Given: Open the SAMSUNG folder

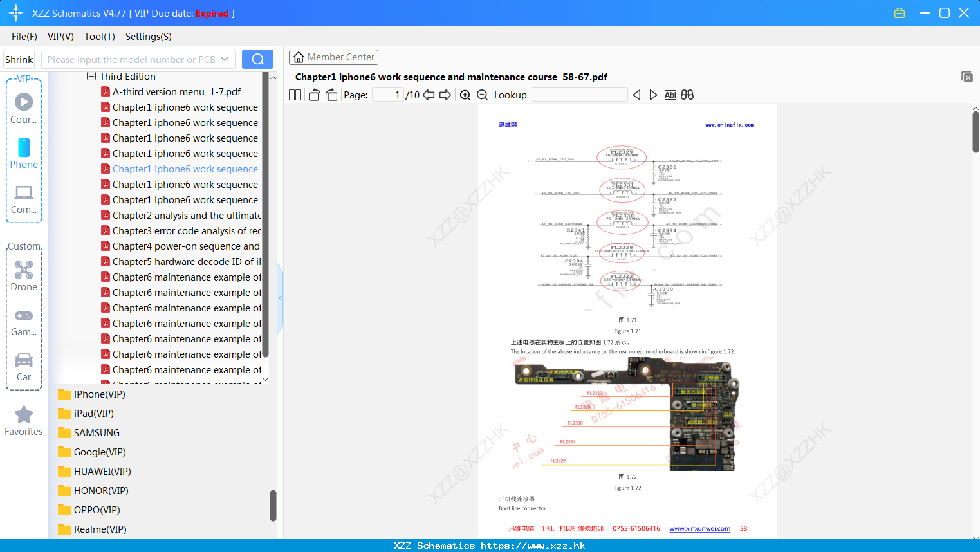Looking at the screenshot, I should click(x=89, y=432).
